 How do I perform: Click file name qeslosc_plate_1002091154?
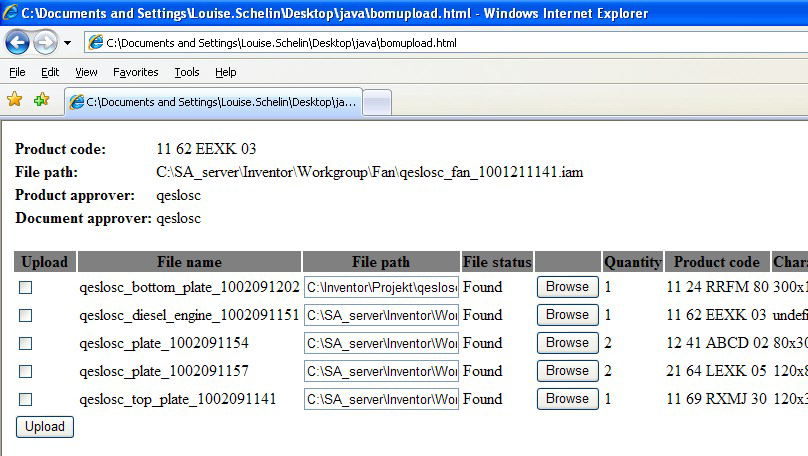[x=164, y=343]
